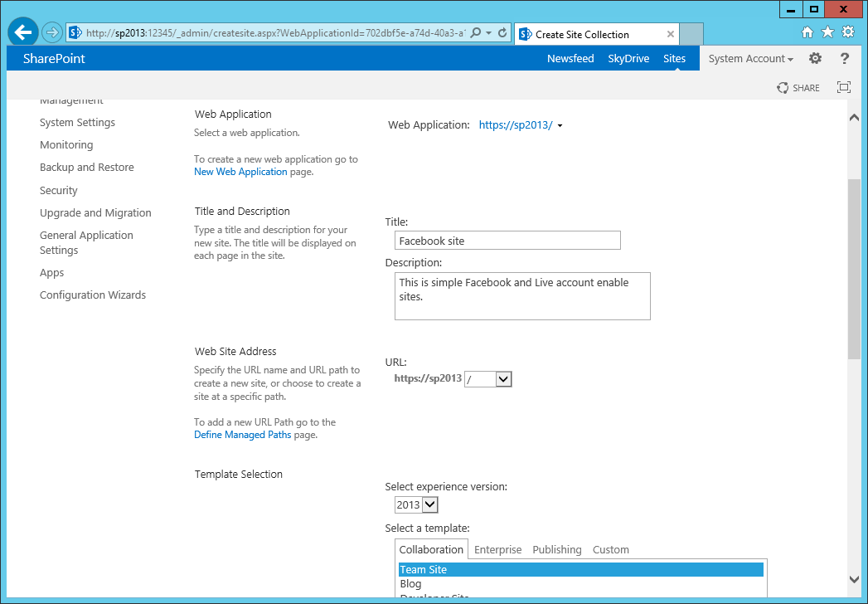This screenshot has height=604, width=868.
Task: Click the address bar URL field
Action: [x=276, y=32]
